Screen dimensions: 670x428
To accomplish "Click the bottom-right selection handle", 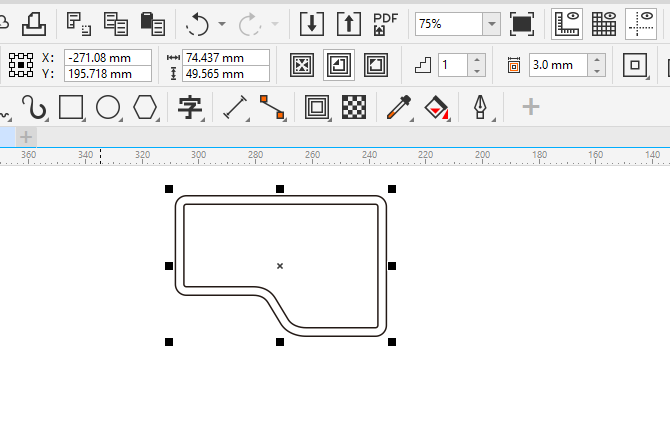I will (x=392, y=342).
